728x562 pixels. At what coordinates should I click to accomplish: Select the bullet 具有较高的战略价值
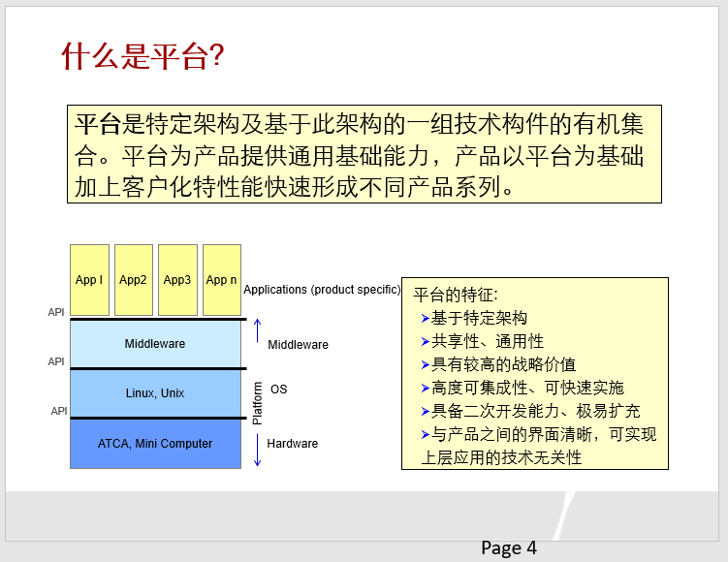pyautogui.click(x=503, y=364)
